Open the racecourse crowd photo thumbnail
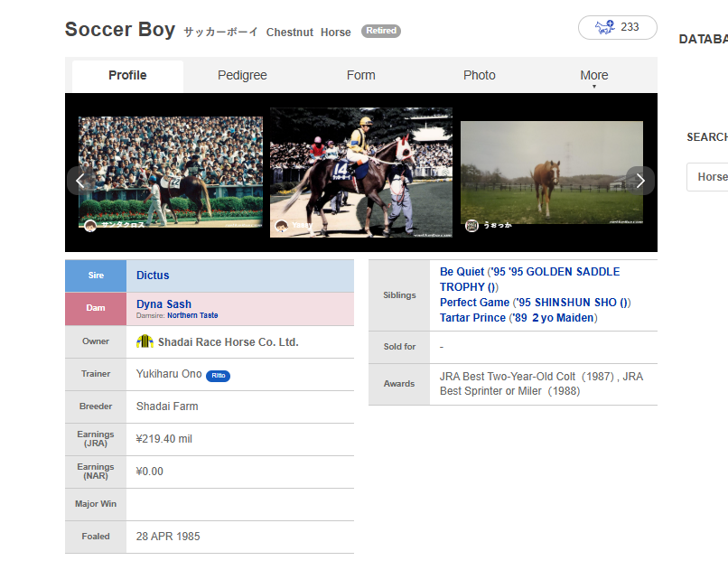 (x=171, y=173)
